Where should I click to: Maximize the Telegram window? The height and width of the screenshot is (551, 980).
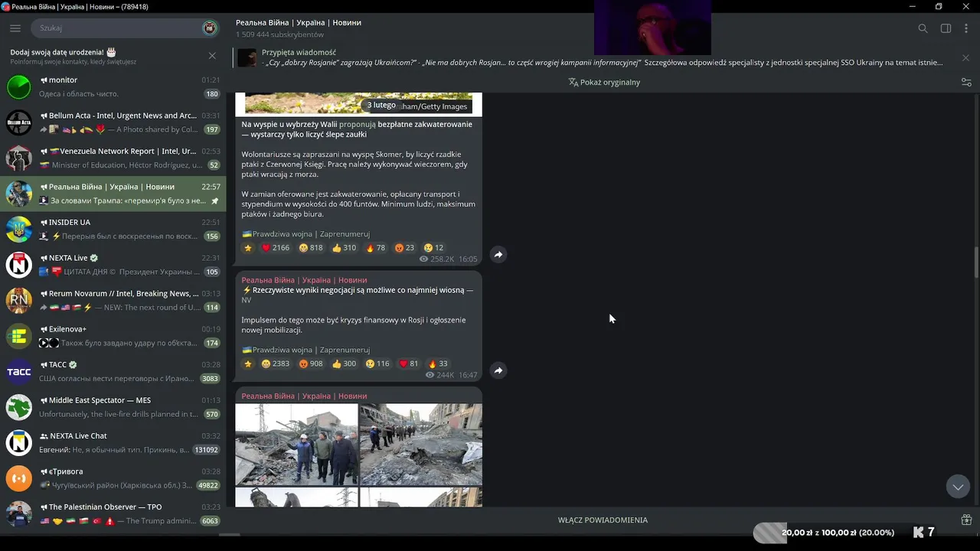coord(939,6)
